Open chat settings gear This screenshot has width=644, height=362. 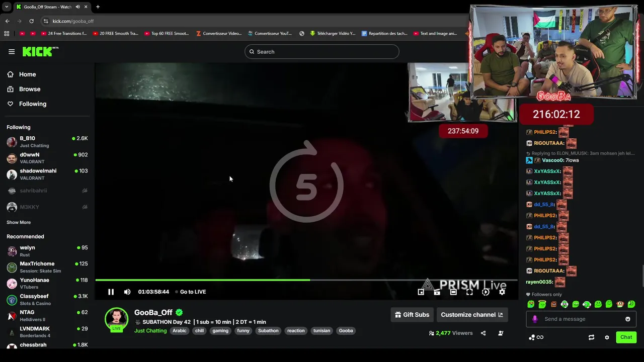click(607, 337)
